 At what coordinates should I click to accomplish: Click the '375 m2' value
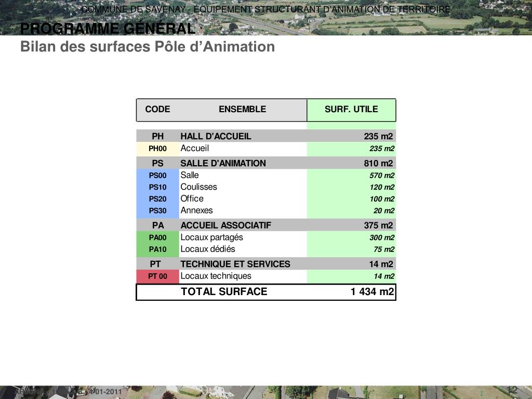coord(378,225)
